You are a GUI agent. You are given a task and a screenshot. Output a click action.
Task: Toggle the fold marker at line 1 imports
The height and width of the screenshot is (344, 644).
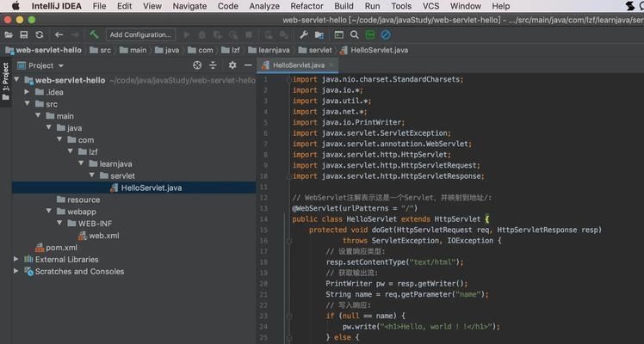coord(288,79)
